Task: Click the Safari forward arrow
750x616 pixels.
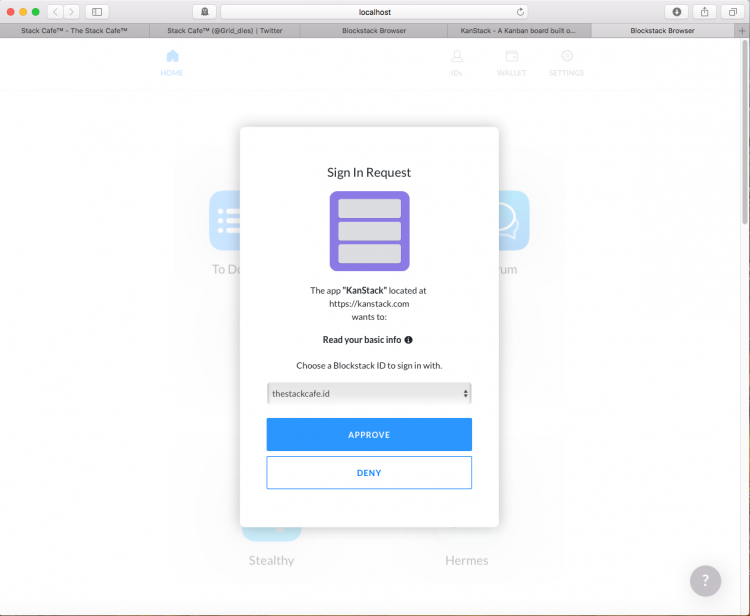Action: coord(71,12)
